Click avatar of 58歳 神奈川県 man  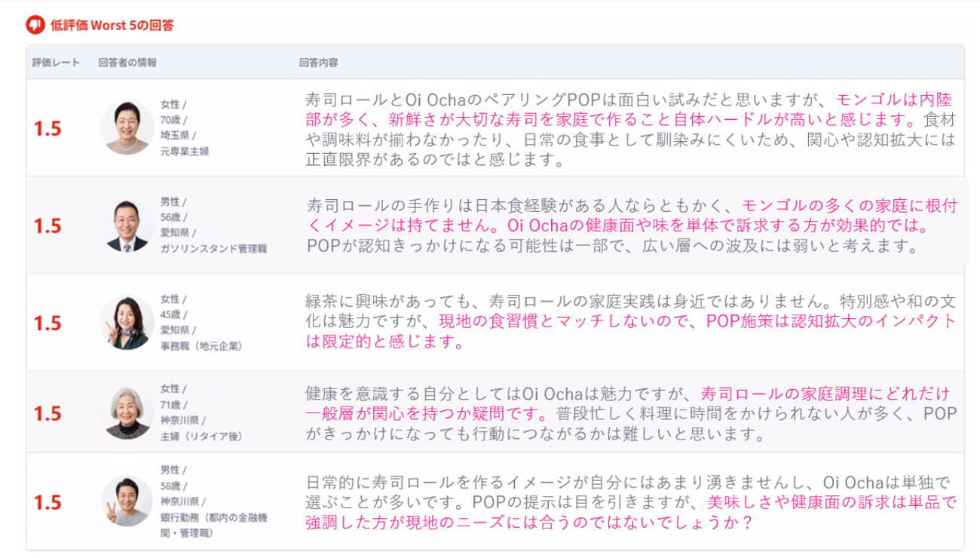pos(127,501)
